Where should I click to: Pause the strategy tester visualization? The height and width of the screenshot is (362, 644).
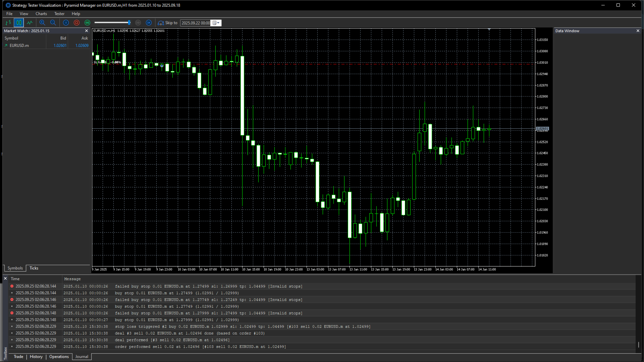pyautogui.click(x=66, y=23)
